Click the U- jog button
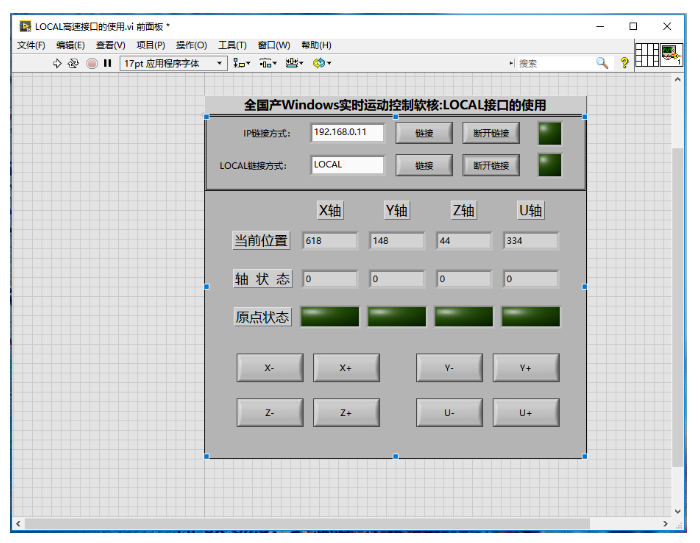This screenshot has width=700, height=543. pyautogui.click(x=449, y=413)
